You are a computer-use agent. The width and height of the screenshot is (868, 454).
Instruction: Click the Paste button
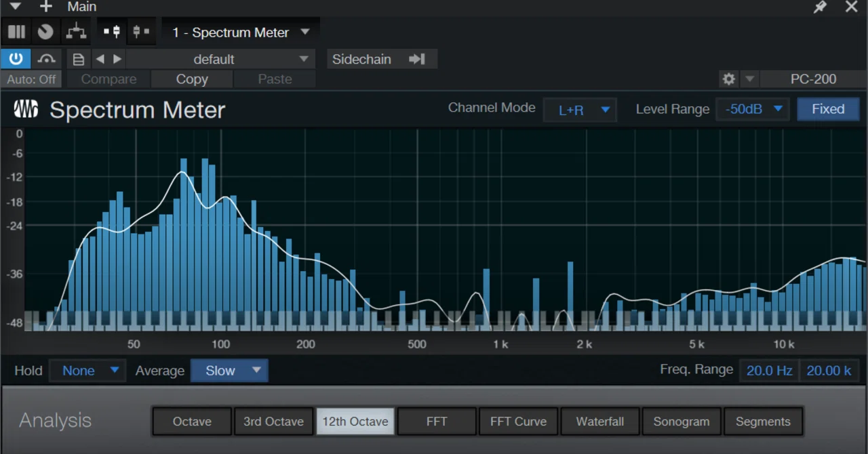275,79
